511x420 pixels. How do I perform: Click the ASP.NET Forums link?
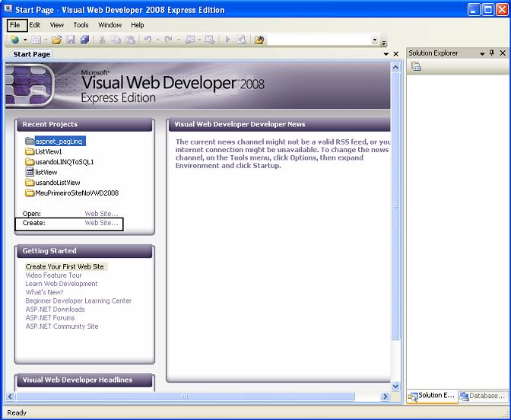tap(50, 317)
